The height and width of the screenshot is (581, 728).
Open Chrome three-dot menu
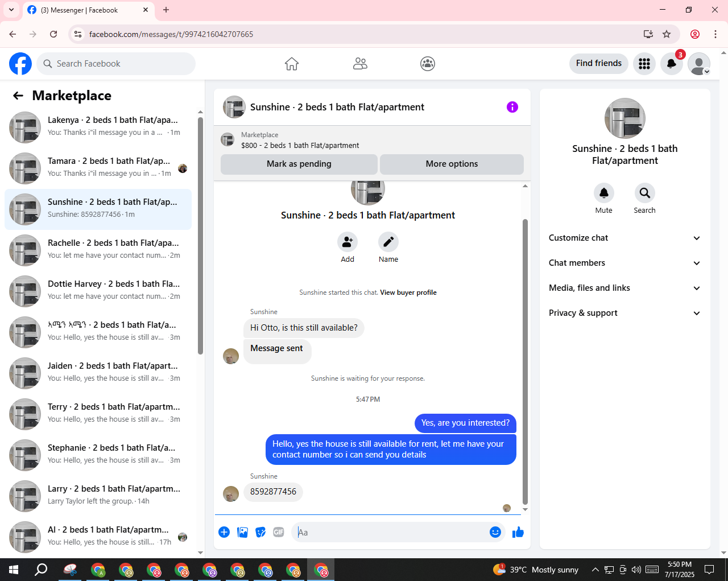[715, 34]
